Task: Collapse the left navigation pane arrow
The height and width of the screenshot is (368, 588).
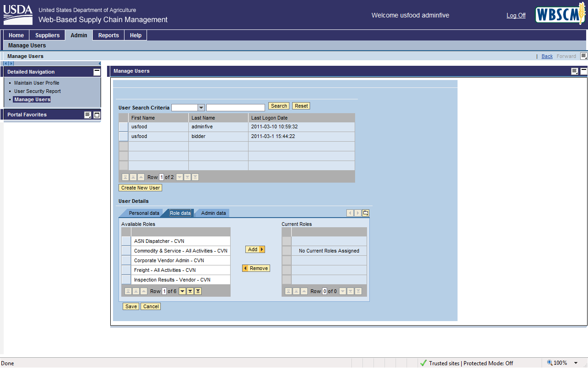Action: (99, 63)
